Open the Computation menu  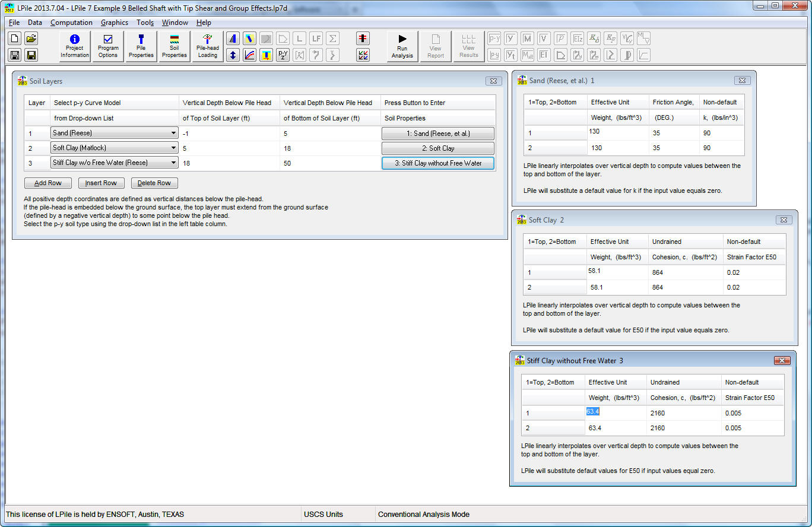[x=71, y=23]
